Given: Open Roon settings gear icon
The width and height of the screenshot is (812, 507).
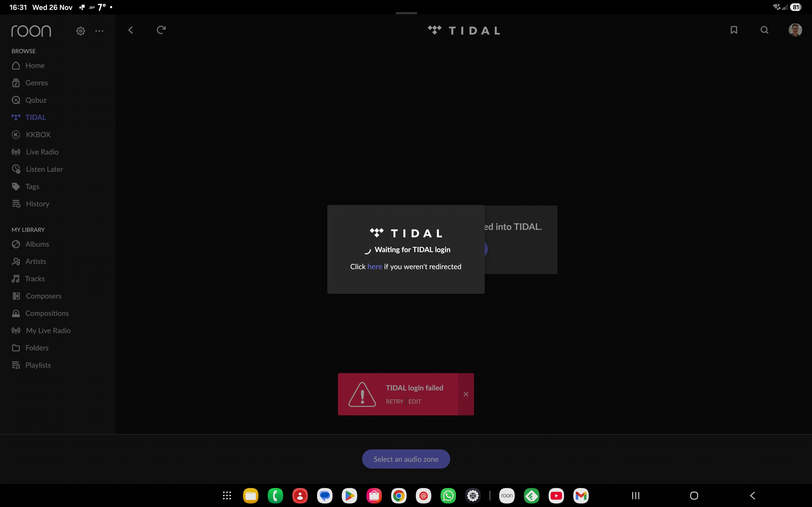Looking at the screenshot, I should pyautogui.click(x=80, y=31).
